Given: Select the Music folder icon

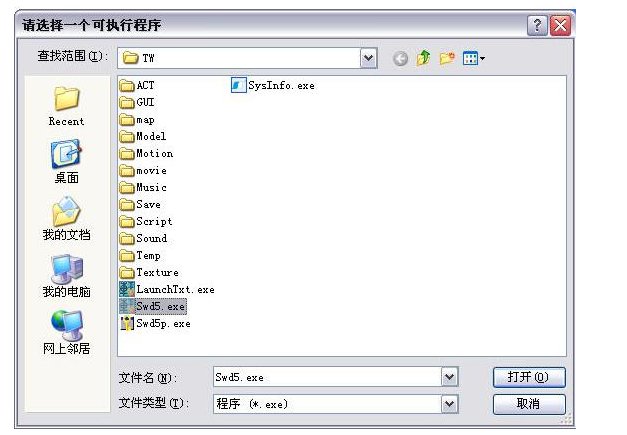Looking at the screenshot, I should (x=127, y=188).
